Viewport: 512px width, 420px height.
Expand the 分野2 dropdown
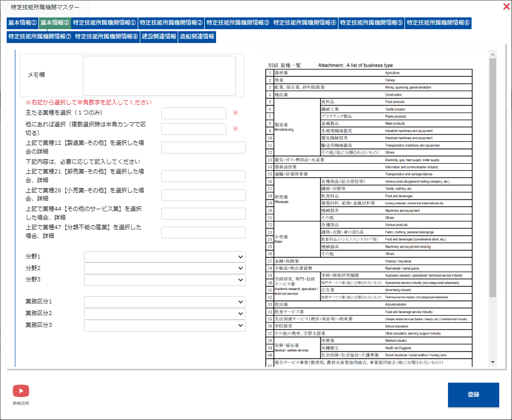click(165, 268)
